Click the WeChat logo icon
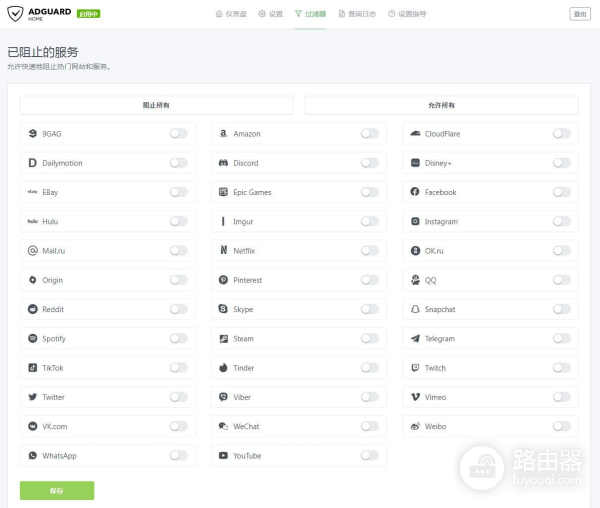 pos(223,426)
